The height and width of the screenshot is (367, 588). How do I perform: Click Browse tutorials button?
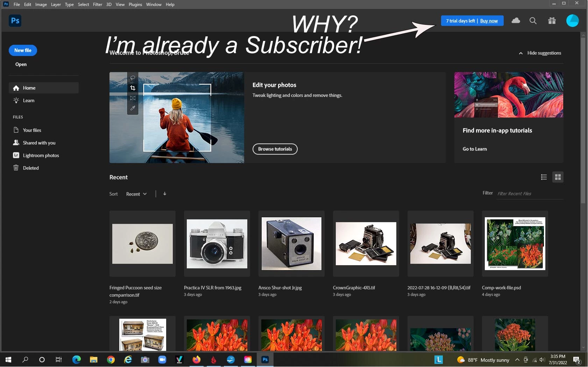click(x=275, y=149)
